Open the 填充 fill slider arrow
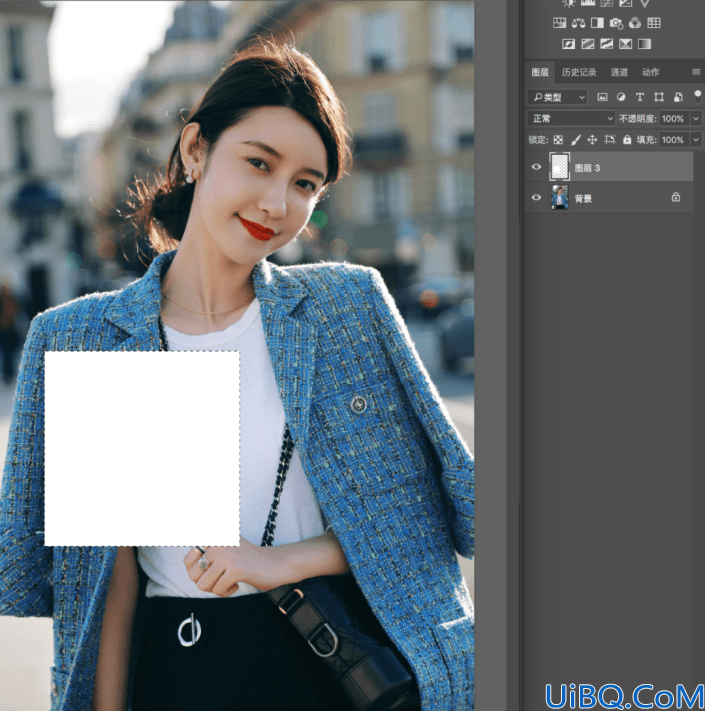 pyautogui.click(x=696, y=140)
